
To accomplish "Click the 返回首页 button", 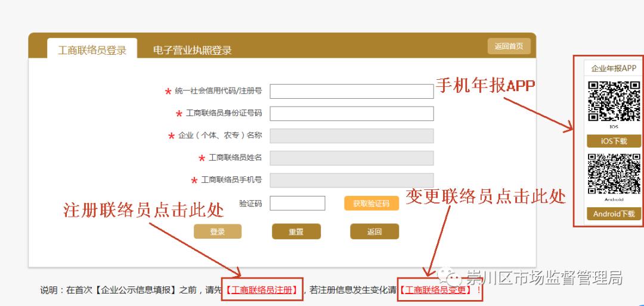I will coord(509,46).
